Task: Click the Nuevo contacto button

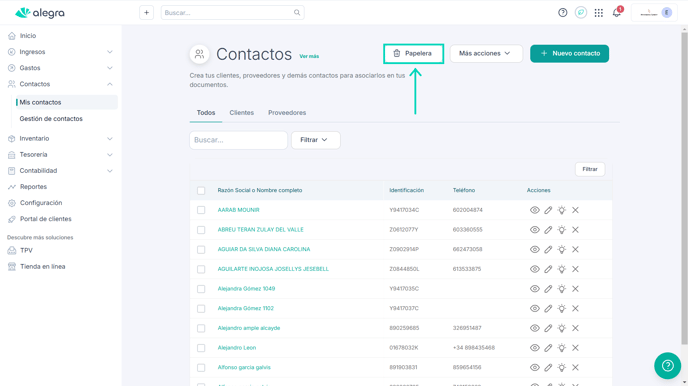Action: [x=570, y=54]
